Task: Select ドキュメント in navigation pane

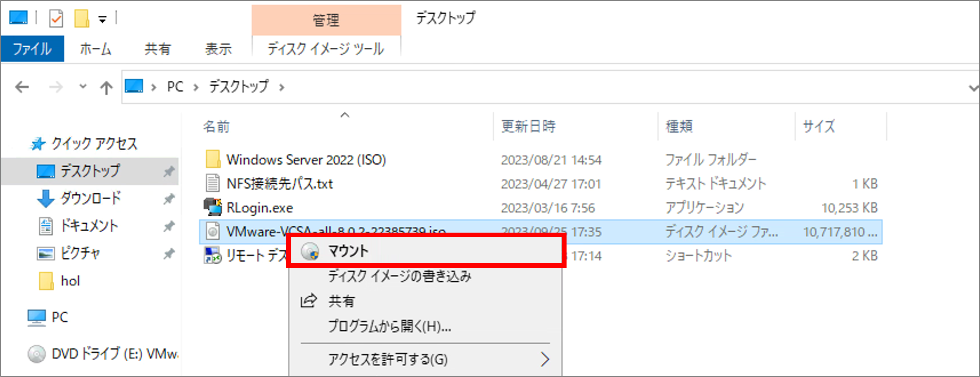Action: (89, 226)
